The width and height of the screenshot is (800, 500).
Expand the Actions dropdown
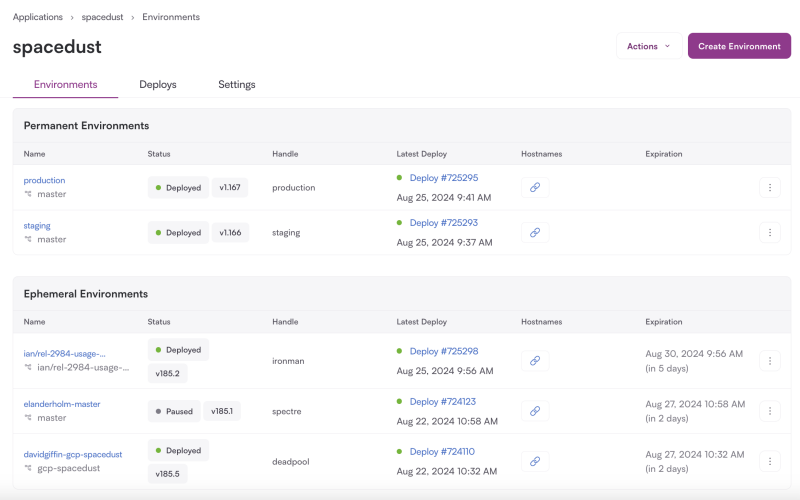pyautogui.click(x=649, y=46)
